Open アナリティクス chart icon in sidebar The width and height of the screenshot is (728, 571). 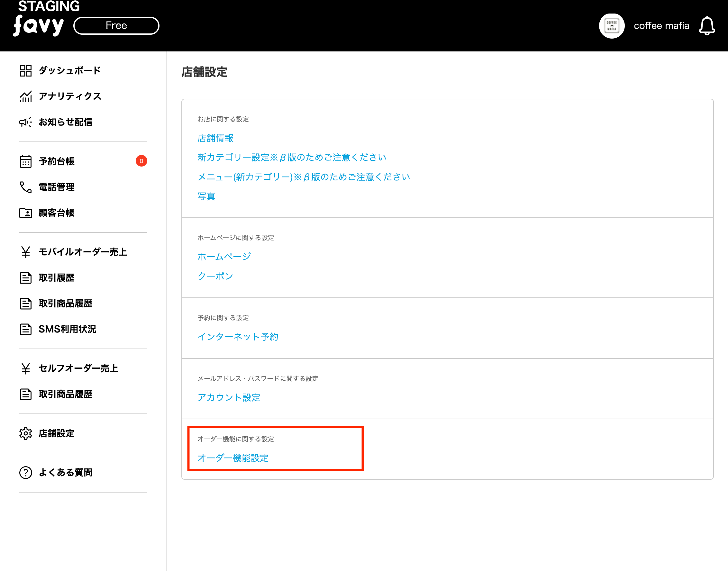click(25, 96)
